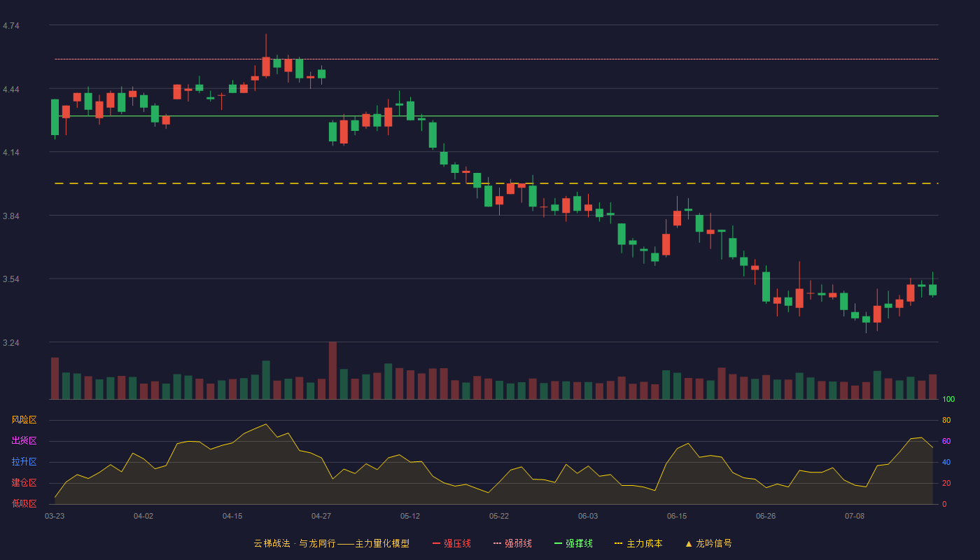Click the 06-15 date label

[x=677, y=516]
